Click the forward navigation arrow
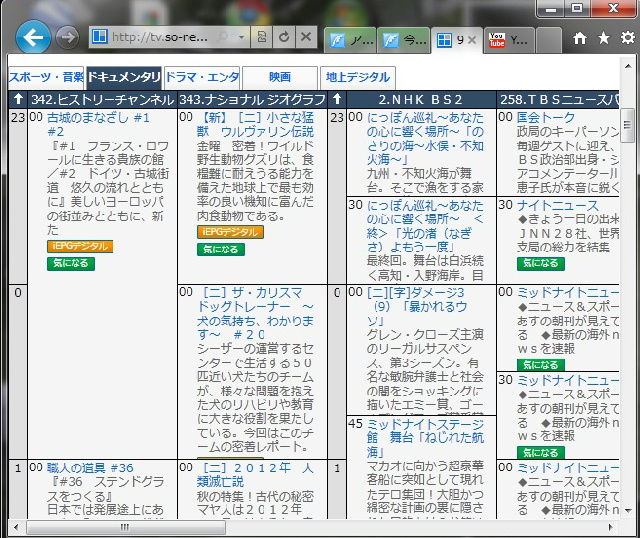Viewport: 640px width, 538px height. [67, 38]
